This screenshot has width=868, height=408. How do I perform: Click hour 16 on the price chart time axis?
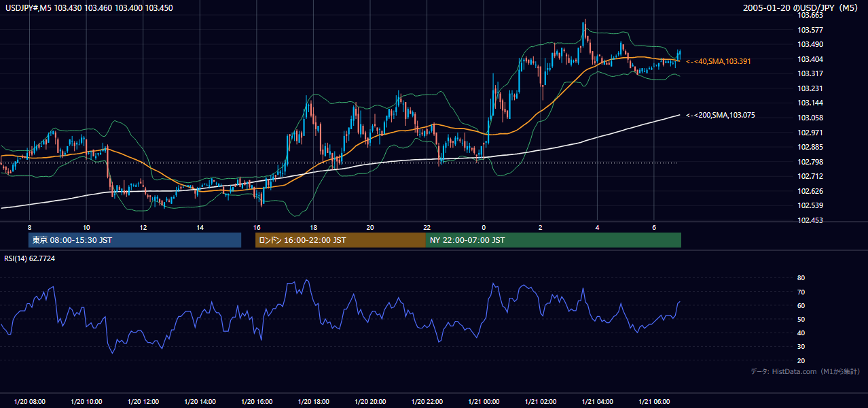click(257, 227)
